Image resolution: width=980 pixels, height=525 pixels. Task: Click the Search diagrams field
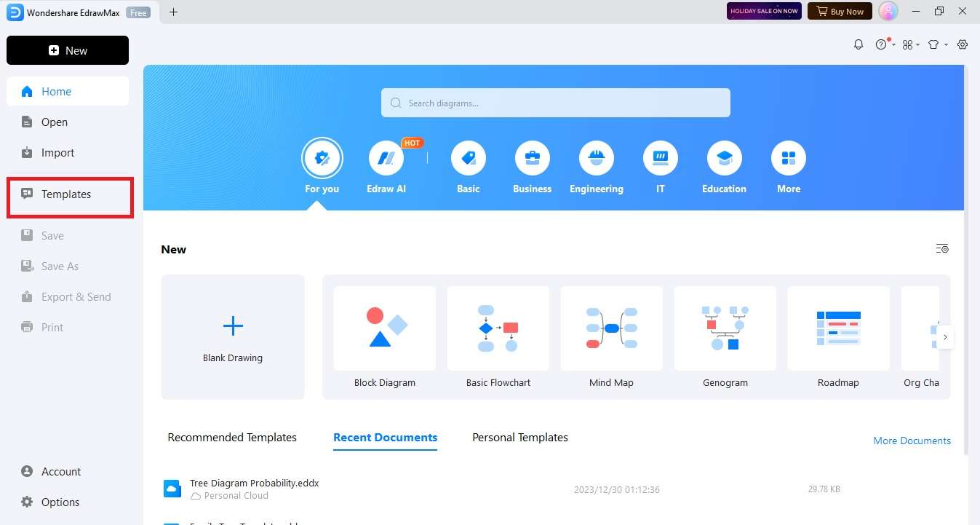click(x=555, y=103)
